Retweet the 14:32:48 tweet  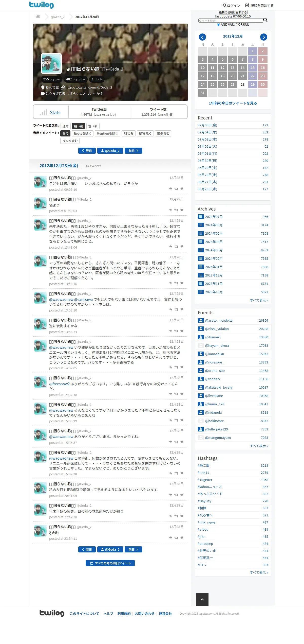[176, 394]
